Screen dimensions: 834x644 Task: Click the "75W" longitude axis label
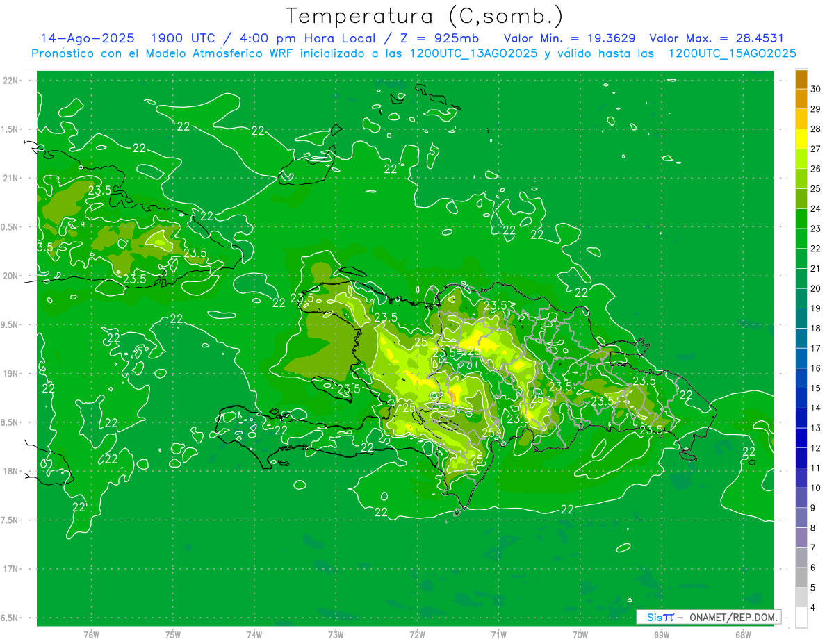pos(173,635)
